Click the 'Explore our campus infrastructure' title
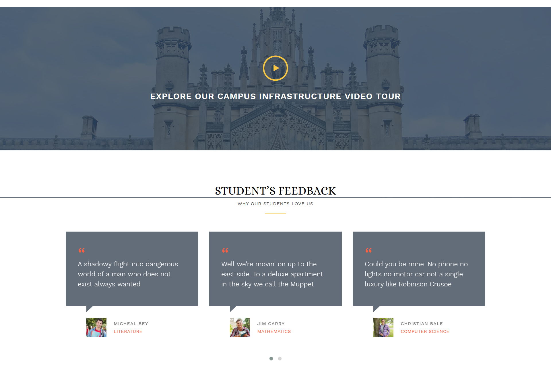The width and height of the screenshot is (551, 392). tap(275, 96)
